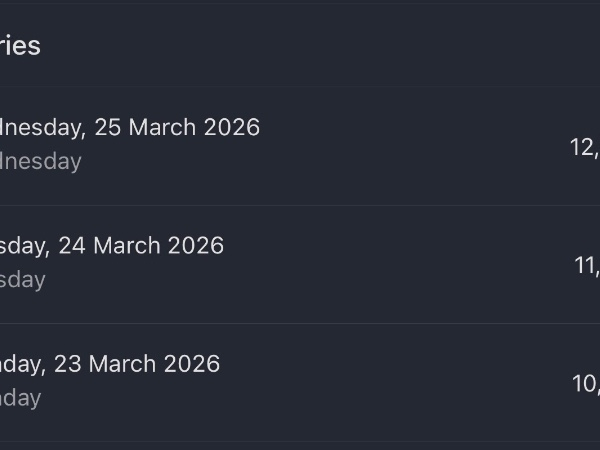Screen dimensions: 600x450
Task: Open the Wednesday, 25 March 2026 entry
Action: pos(300,145)
